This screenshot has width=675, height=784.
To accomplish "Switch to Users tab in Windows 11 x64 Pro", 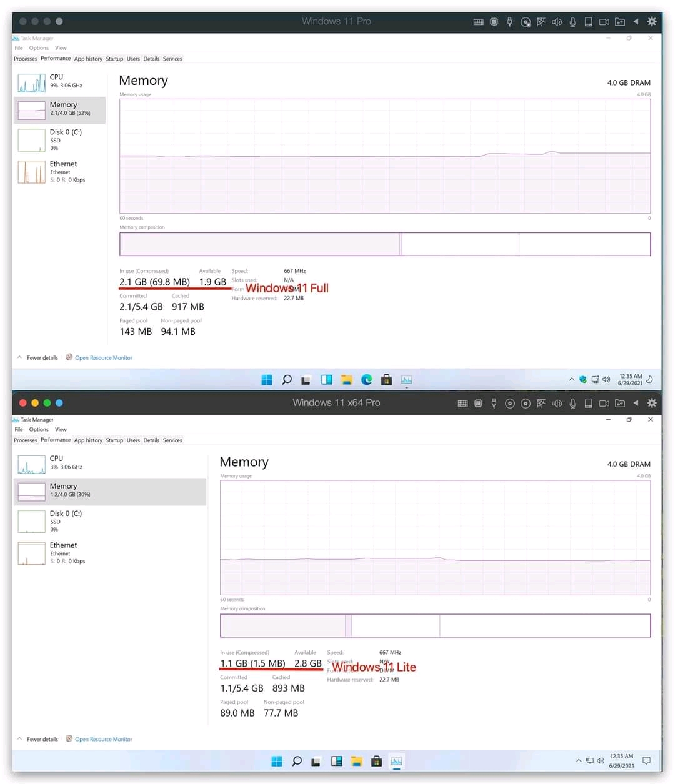I will point(133,440).
